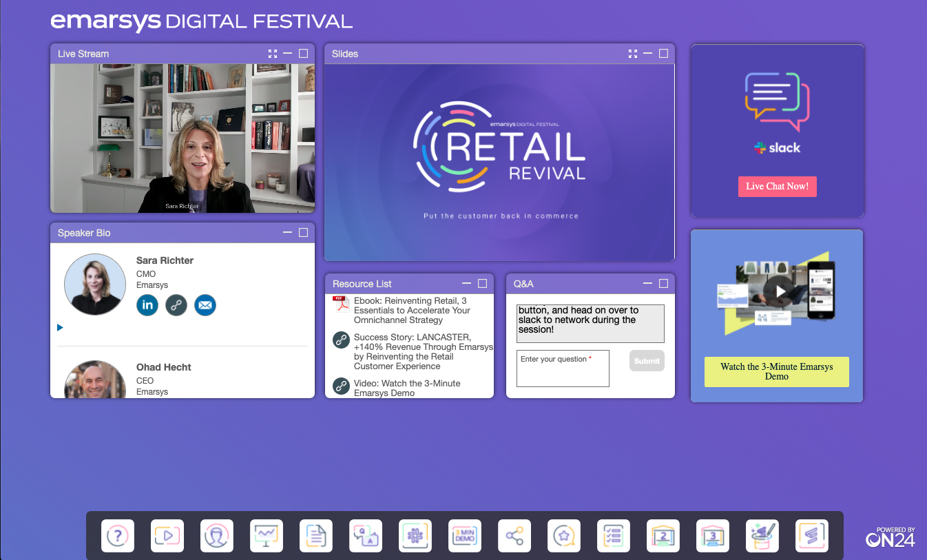Open the media player dock icon
This screenshot has width=927, height=560.
167,536
